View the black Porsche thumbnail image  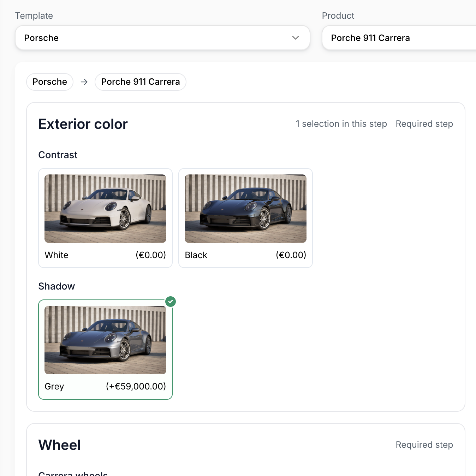pyautogui.click(x=245, y=209)
